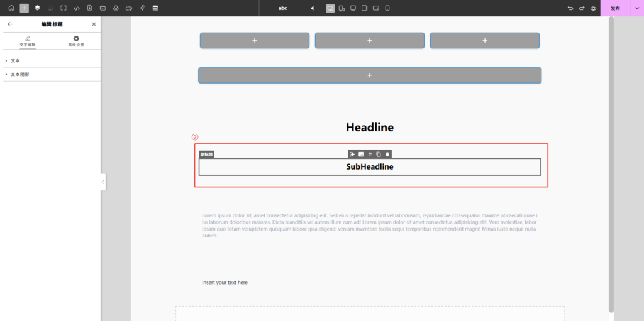
Task: Toggle preview with the eye icon
Action: pos(593,8)
